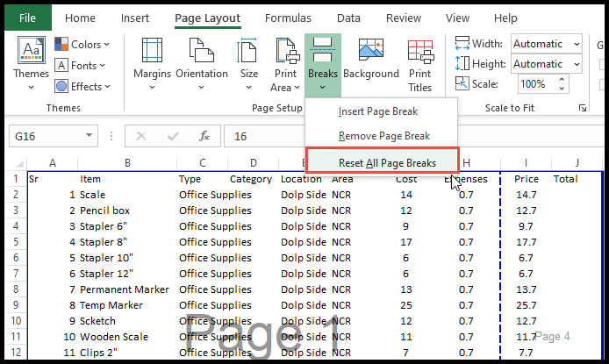609x364 pixels.
Task: Collapse the Breaks dropdown button
Action: (323, 65)
